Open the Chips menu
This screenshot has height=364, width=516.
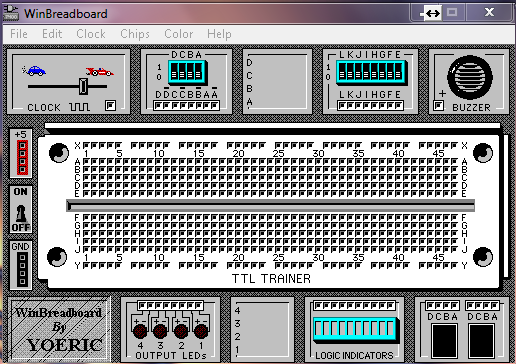(135, 34)
